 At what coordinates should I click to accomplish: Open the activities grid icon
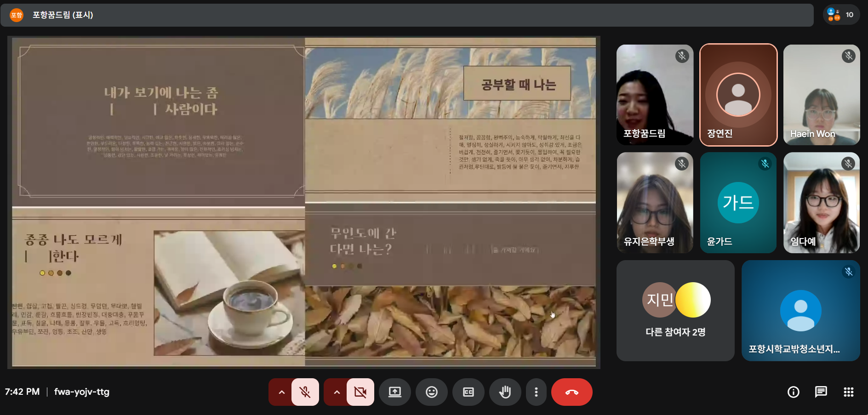pos(848,392)
